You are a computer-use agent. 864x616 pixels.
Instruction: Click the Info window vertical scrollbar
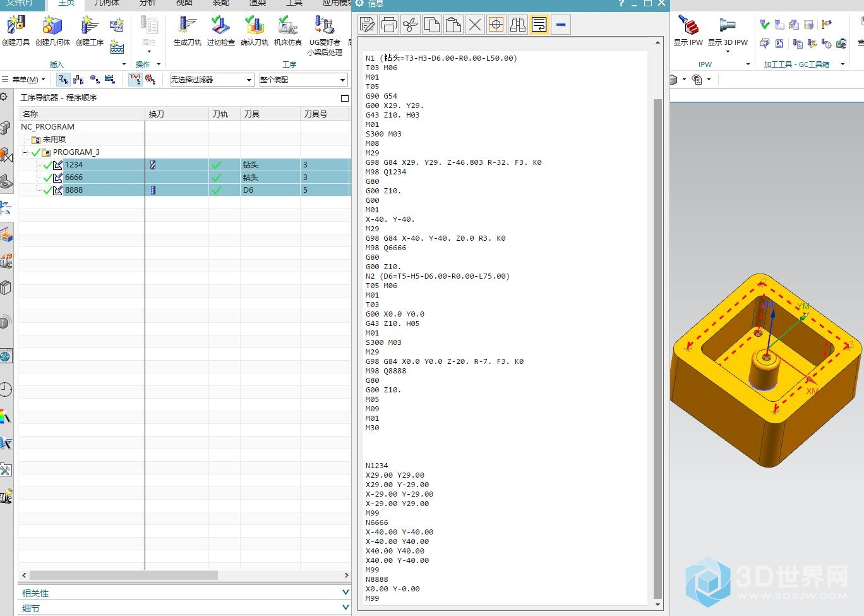[657, 347]
